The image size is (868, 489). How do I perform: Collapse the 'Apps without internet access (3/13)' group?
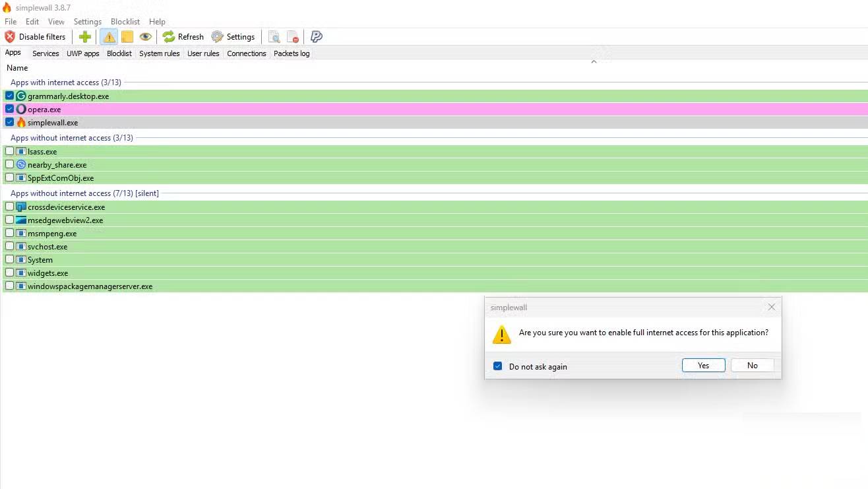tap(72, 138)
